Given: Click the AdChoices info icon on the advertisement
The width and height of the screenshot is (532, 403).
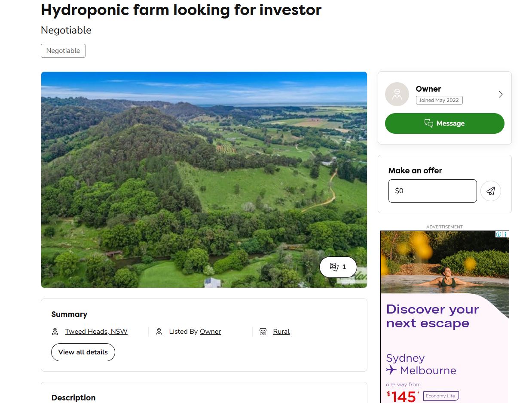Looking at the screenshot, I should click(x=498, y=234).
